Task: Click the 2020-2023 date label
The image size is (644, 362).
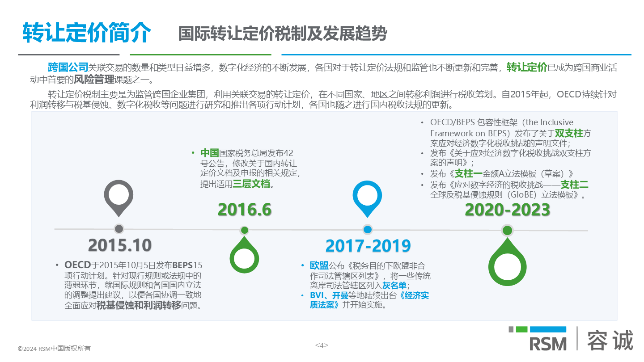Action: click(508, 210)
